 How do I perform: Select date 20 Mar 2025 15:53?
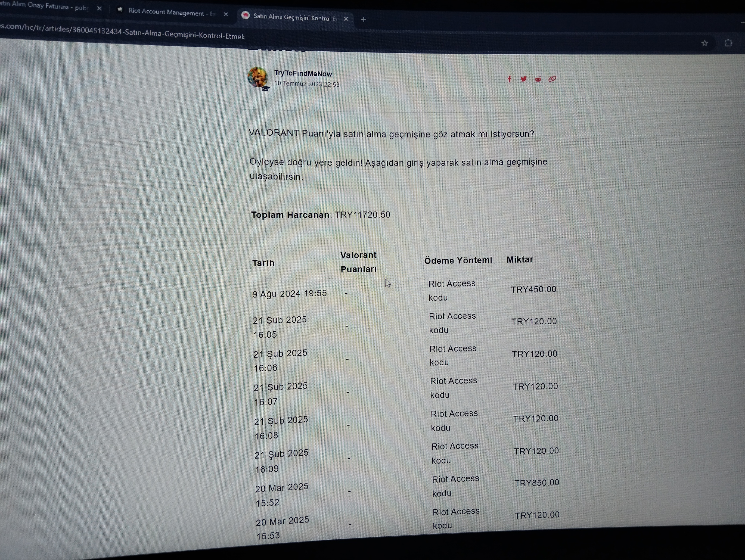click(x=283, y=528)
